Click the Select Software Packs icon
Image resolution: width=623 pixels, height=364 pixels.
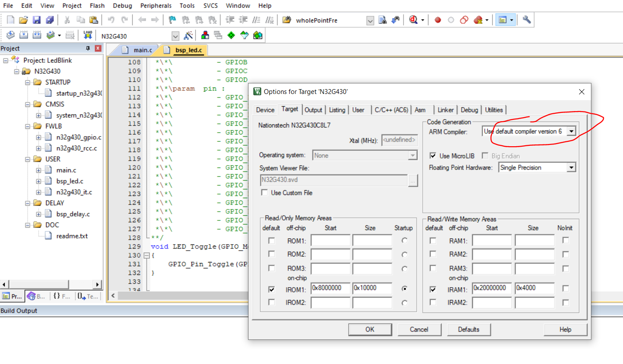(x=245, y=35)
